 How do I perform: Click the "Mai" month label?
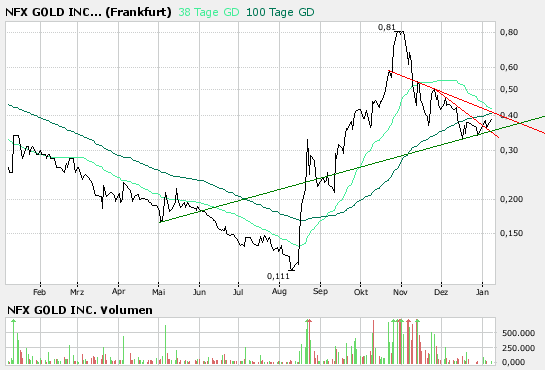[158, 292]
